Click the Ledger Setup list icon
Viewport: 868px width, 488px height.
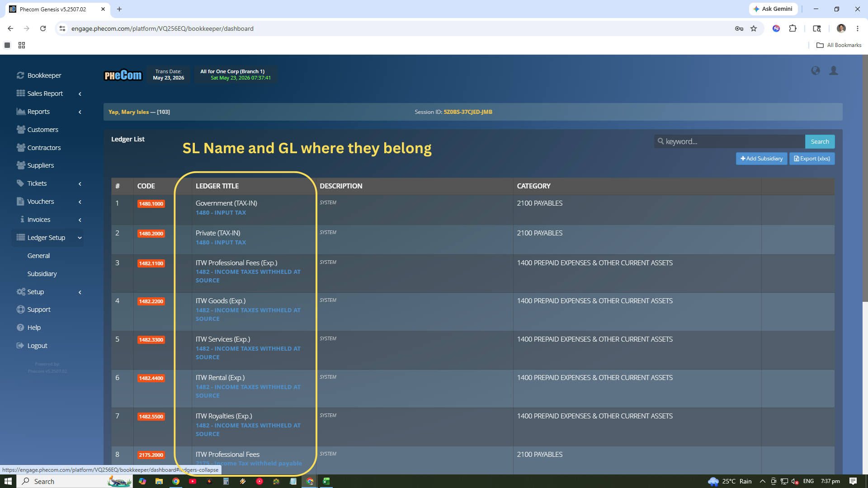20,238
